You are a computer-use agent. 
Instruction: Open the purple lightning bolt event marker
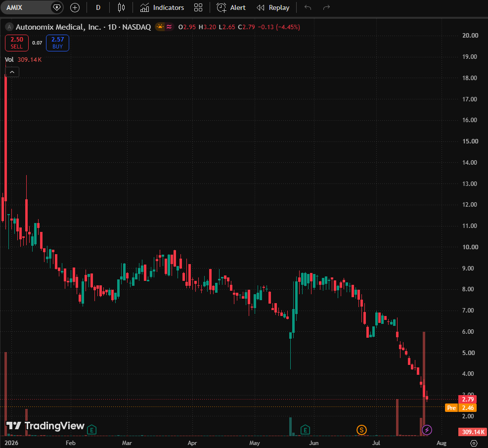click(x=427, y=430)
